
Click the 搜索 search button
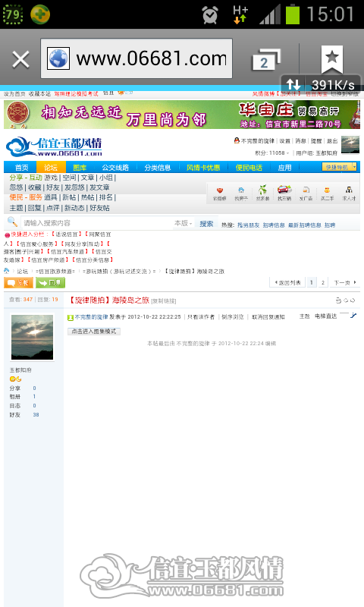tap(206, 223)
